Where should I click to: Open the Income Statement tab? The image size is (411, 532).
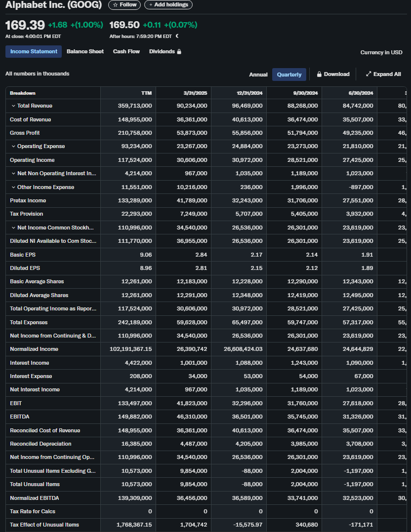[x=34, y=51]
